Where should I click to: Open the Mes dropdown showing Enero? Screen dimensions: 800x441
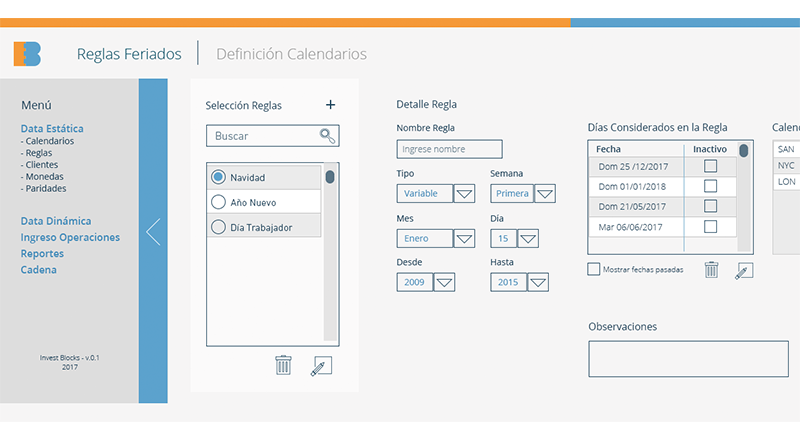464,239
